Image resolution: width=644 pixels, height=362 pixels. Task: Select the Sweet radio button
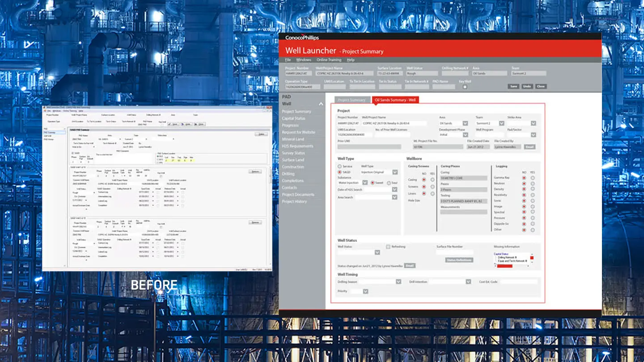[x=373, y=183]
